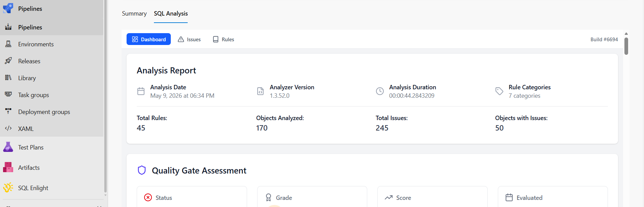Click the XAML code brackets icon
Image resolution: width=644 pixels, height=207 pixels.
coord(8,128)
